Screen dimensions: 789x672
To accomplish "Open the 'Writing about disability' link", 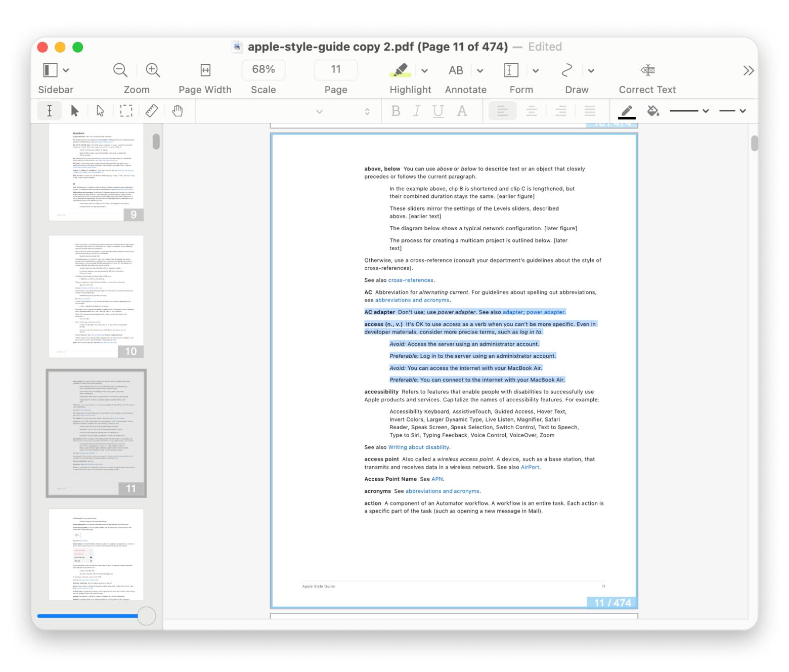I will coord(418,447).
